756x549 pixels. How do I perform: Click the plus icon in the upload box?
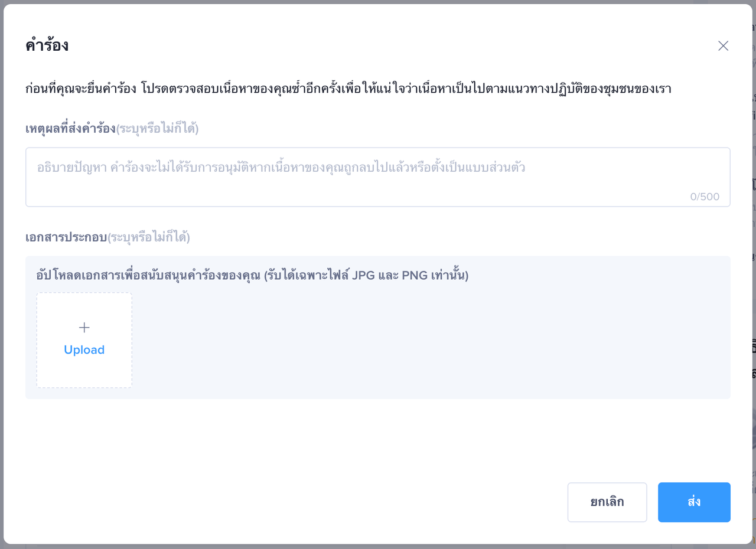click(x=84, y=328)
